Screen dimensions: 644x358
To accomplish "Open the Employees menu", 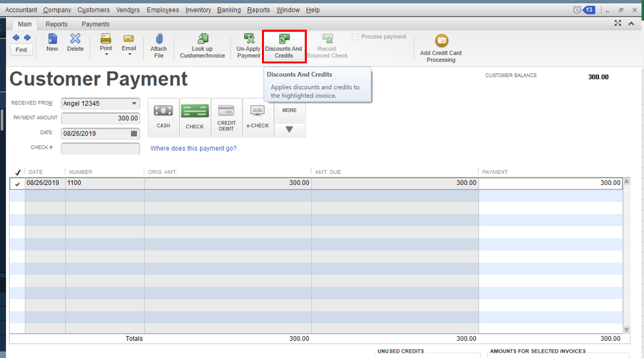I will click(x=162, y=10).
